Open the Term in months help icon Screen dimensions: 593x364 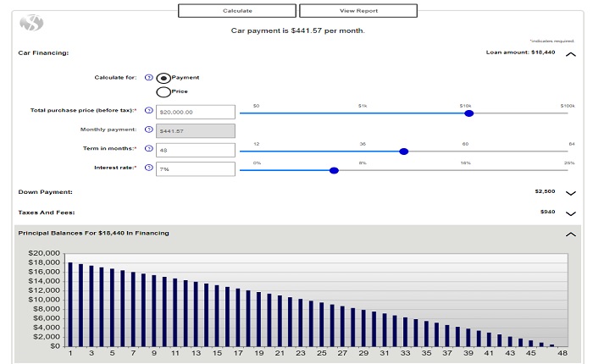pos(148,148)
